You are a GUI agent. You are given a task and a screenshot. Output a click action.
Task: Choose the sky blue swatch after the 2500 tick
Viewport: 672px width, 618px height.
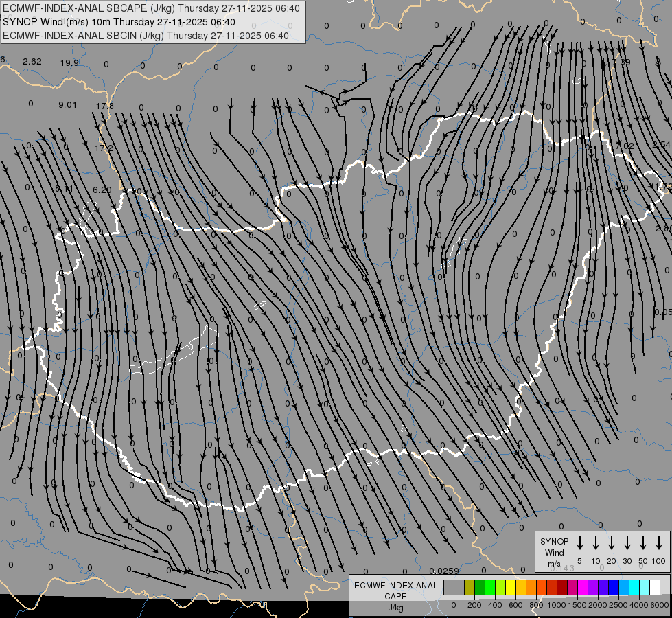click(623, 587)
